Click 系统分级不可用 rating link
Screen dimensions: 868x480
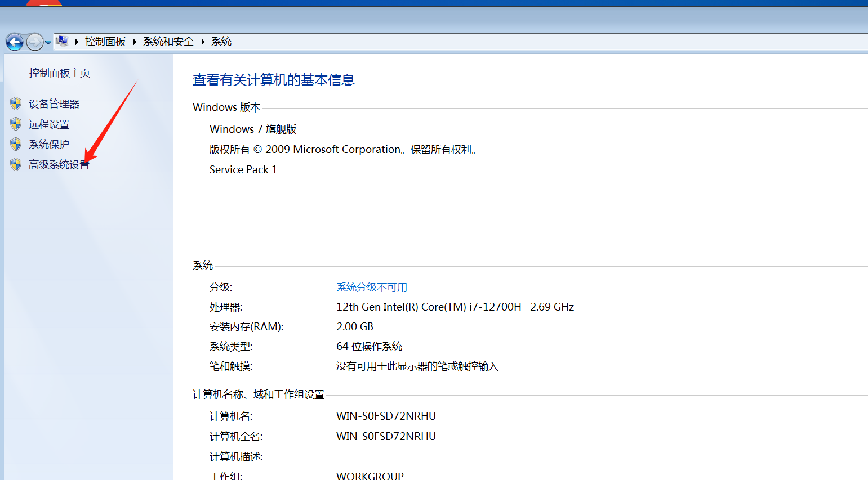click(x=372, y=288)
